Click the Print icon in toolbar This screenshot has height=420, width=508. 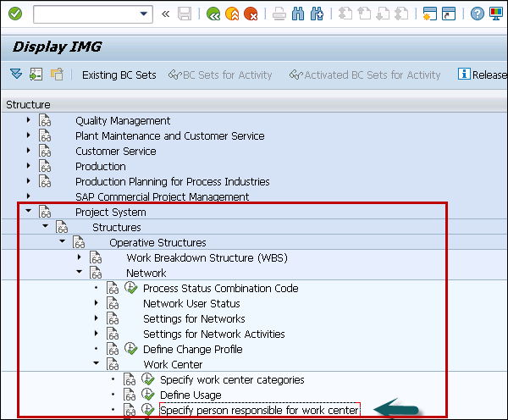(x=279, y=14)
